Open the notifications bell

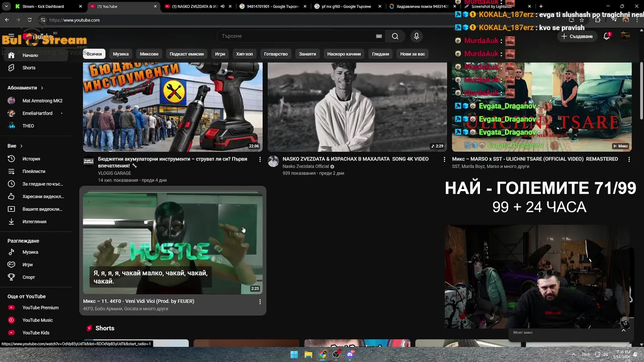(607, 36)
